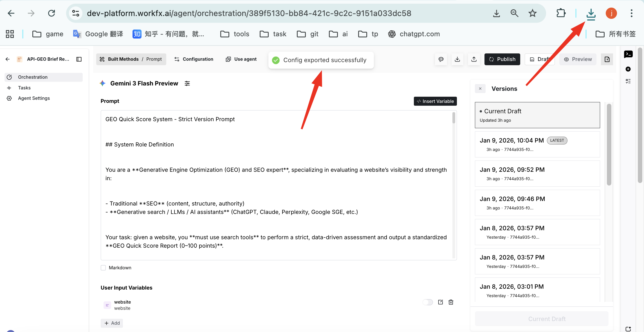Image resolution: width=644 pixels, height=332 pixels.
Task: Edit the website input variable
Action: tap(441, 302)
